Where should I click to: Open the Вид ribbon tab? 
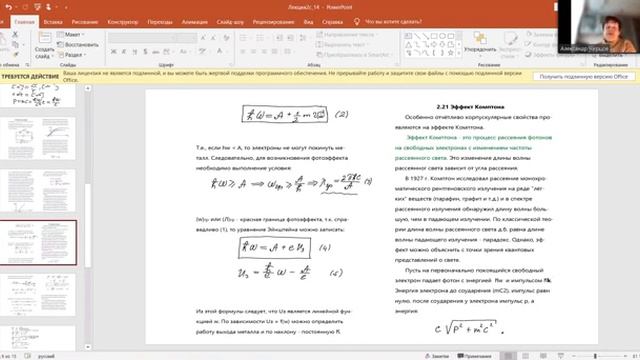point(309,22)
